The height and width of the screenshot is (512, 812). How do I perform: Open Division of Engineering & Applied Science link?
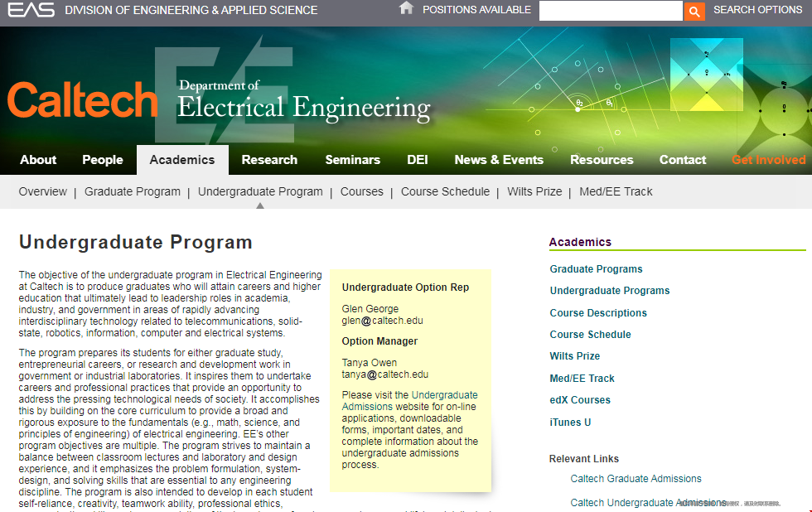[191, 10]
